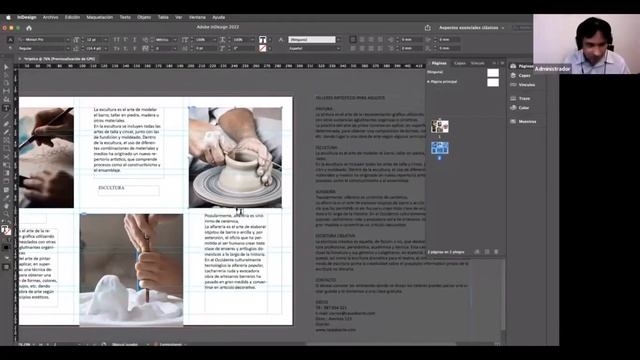Switch to character formatting controls

[x=10, y=40]
